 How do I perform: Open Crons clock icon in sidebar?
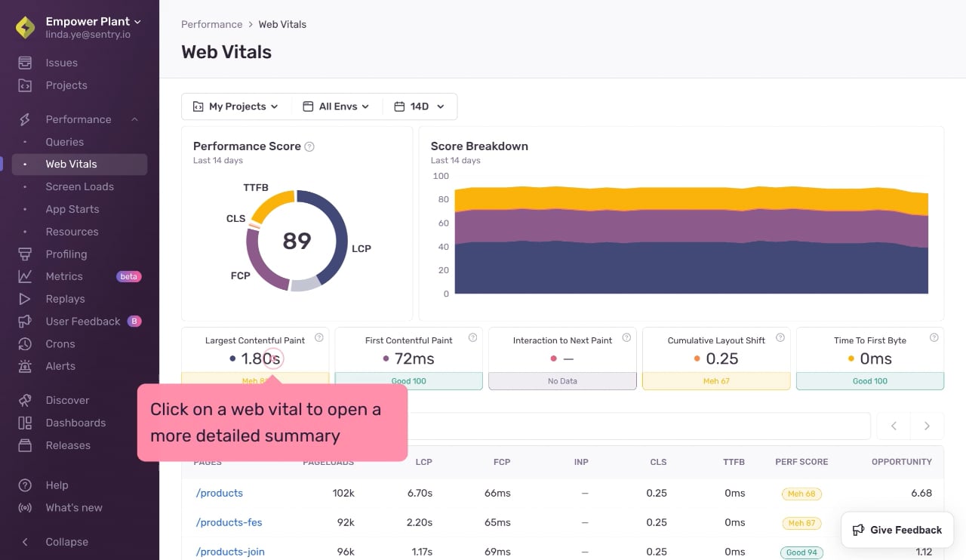point(25,344)
